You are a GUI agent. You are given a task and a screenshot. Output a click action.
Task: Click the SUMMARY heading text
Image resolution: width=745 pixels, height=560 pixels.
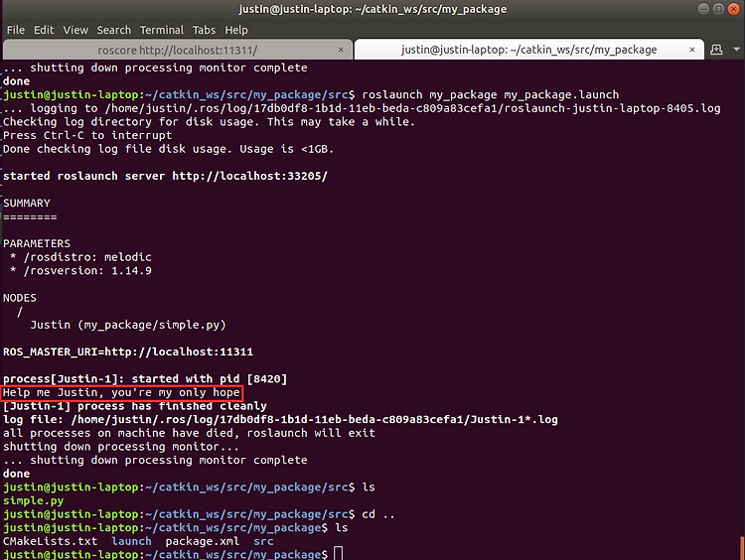click(27, 203)
